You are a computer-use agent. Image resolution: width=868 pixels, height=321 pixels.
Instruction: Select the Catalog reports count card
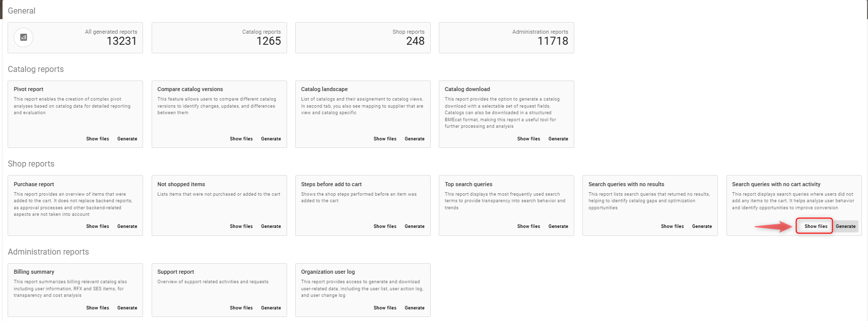pyautogui.click(x=219, y=38)
